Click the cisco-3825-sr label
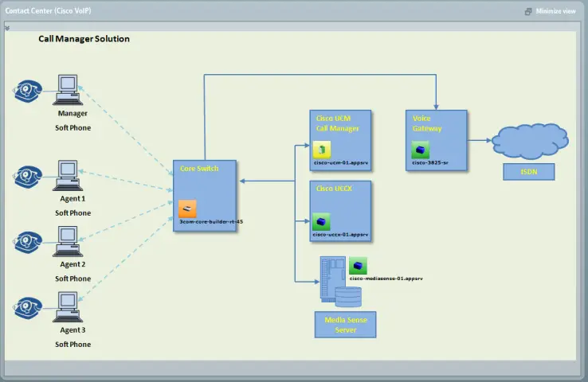 (x=430, y=163)
